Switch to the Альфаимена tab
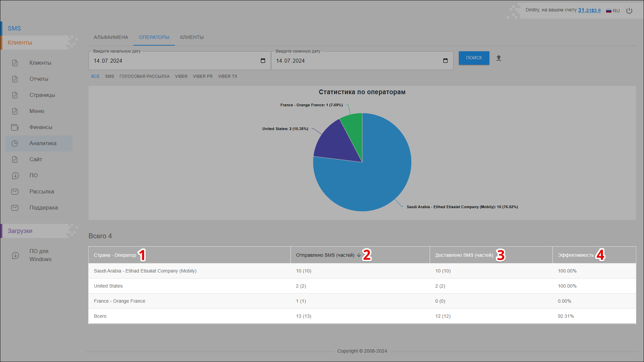Image resolution: width=644 pixels, height=362 pixels. (x=111, y=37)
